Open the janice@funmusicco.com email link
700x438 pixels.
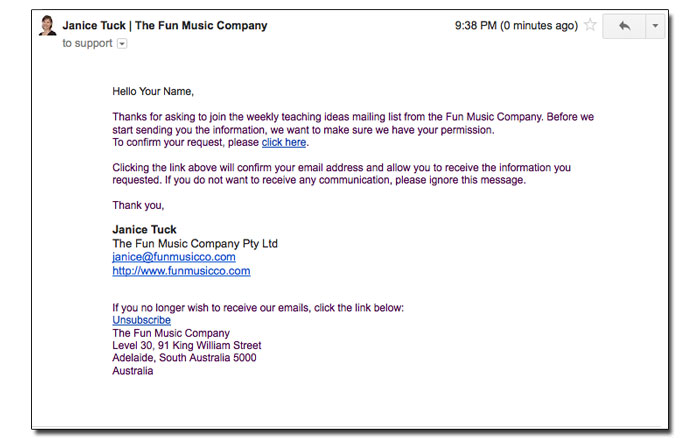(174, 257)
